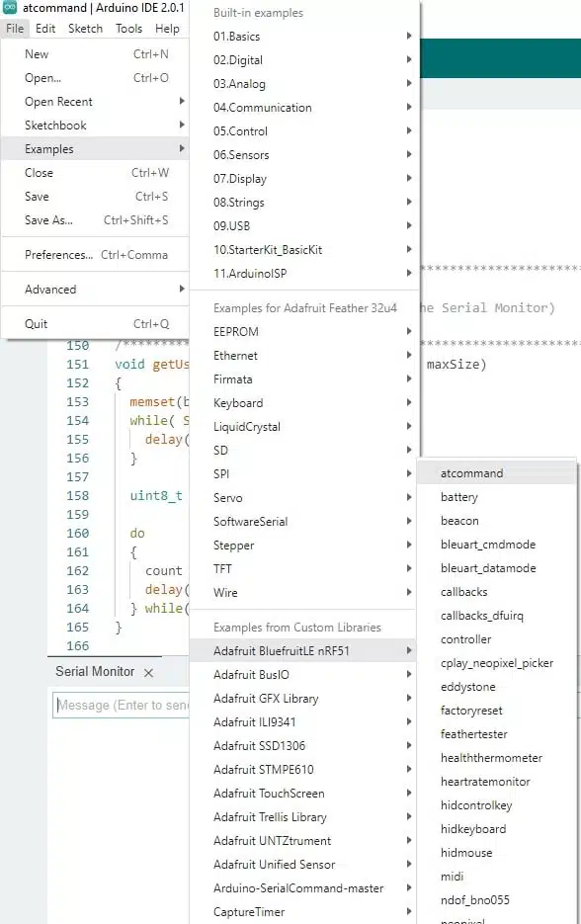Open Adafruit UNTZtrument examples
This screenshot has width=581, height=924.
click(304, 841)
